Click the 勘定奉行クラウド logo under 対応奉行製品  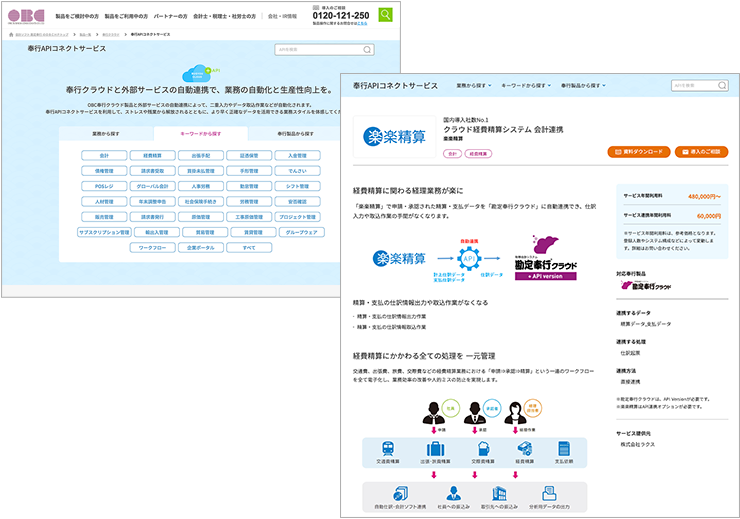(x=645, y=285)
